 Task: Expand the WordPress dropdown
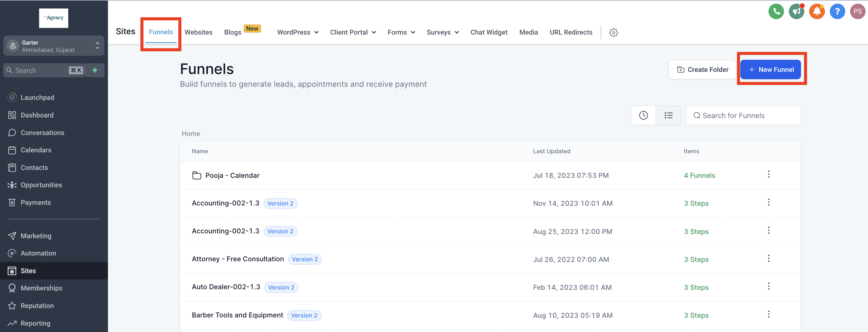click(298, 32)
